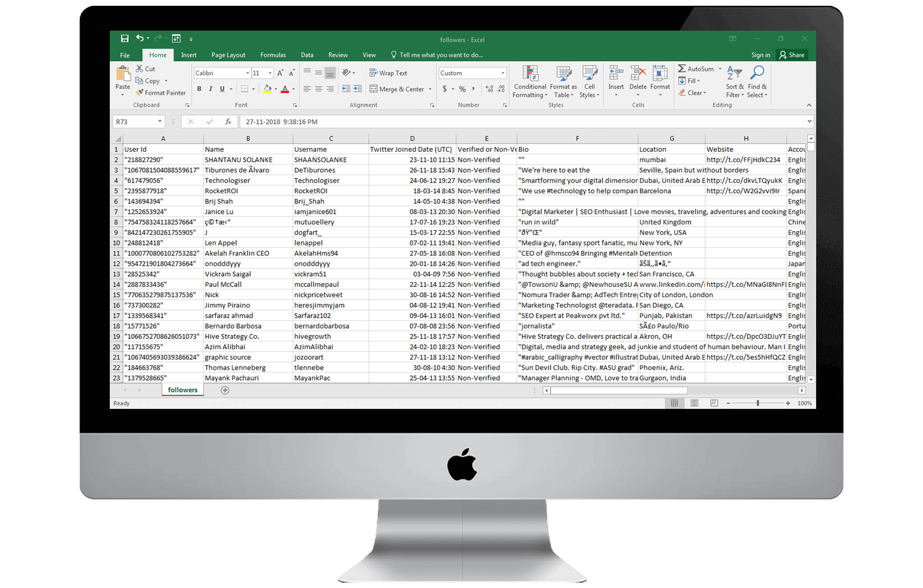Click the Save icon in quick access toolbar
Screen dimensions: 923x588
[x=124, y=39]
